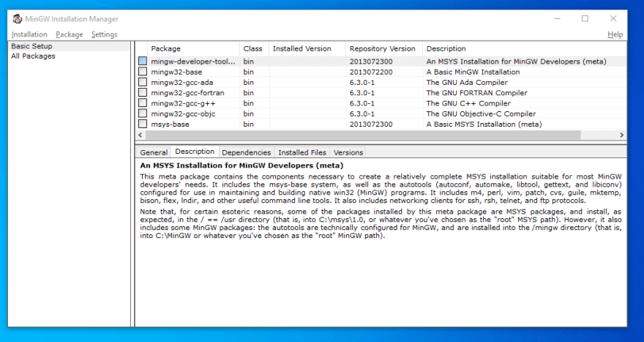
Task: Mark the mingw32-gcc-ada checkbox
Action: coord(143,82)
